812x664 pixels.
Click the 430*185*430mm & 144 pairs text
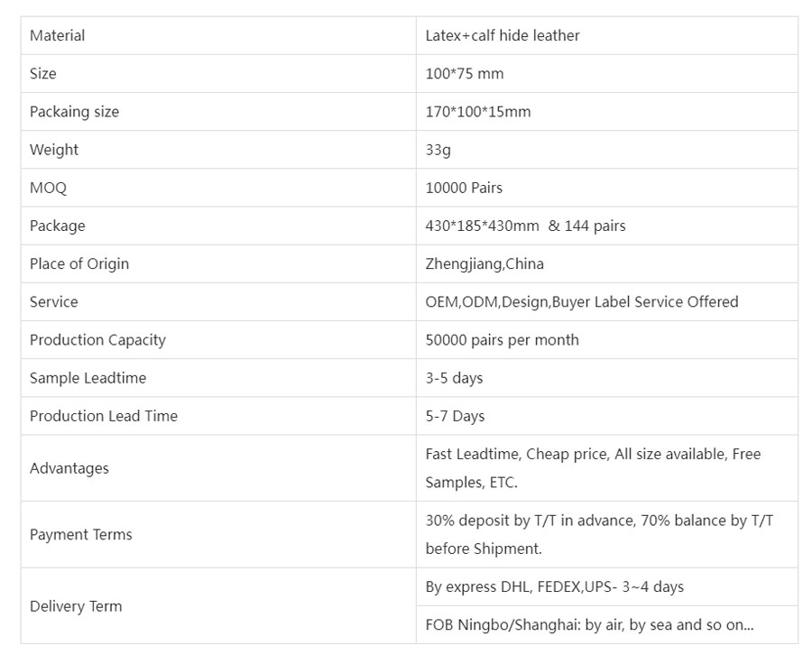[526, 226]
